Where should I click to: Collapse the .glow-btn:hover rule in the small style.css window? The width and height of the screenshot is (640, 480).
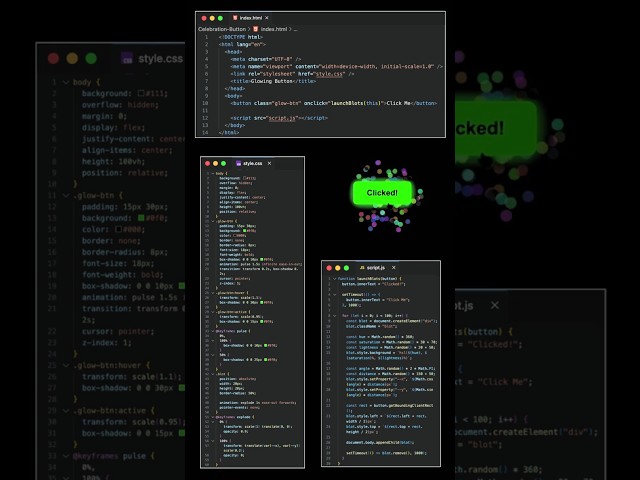pos(213,293)
